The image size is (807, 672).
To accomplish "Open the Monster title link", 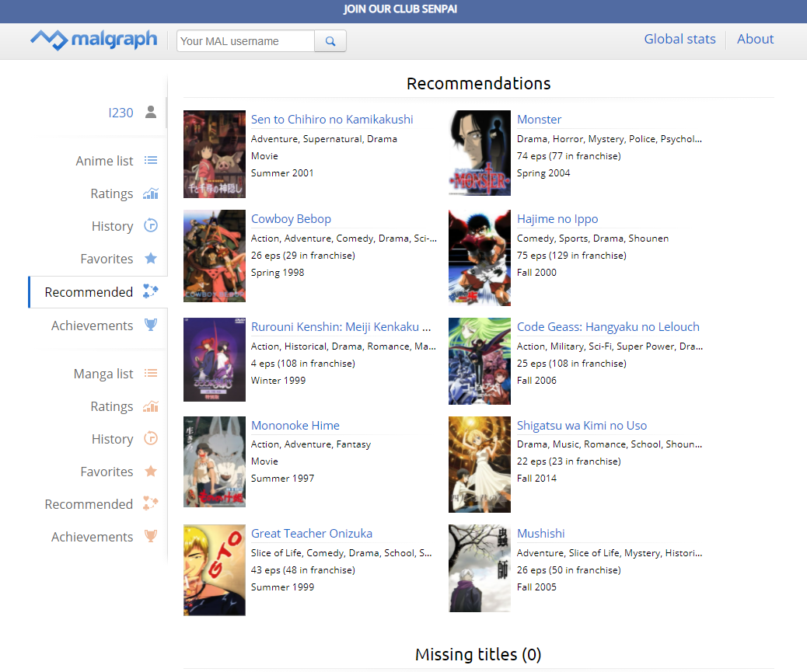I will (x=539, y=120).
